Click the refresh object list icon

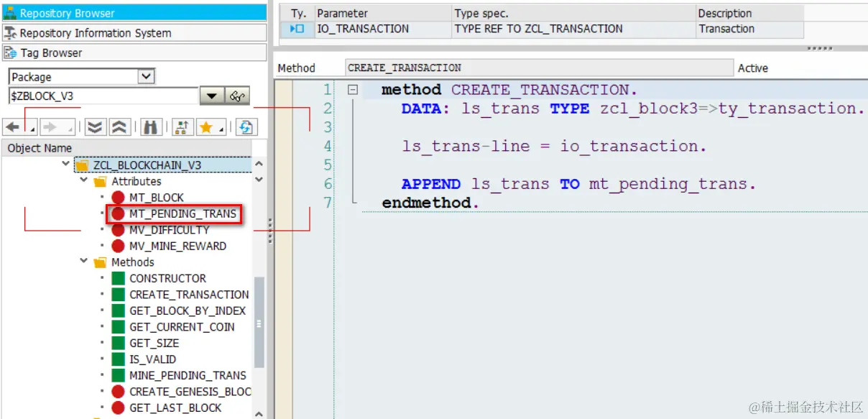(246, 127)
